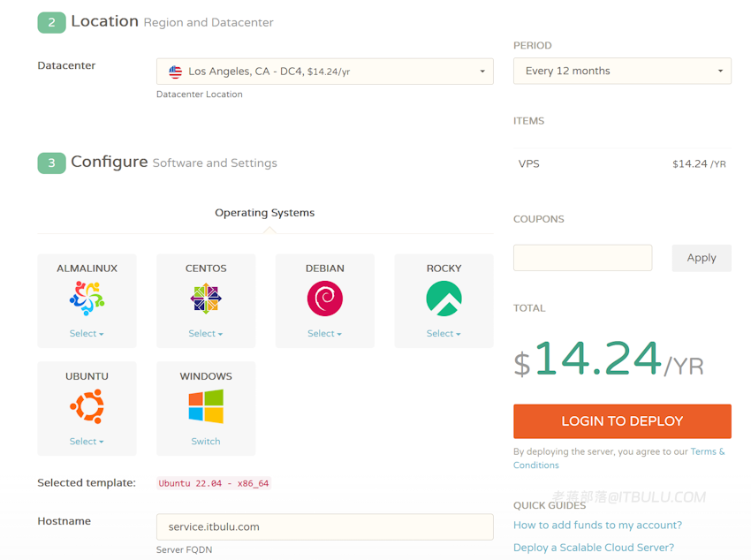Screen dimensions: 751x560
Task: Click the Windows logo icon
Action: 206,406
